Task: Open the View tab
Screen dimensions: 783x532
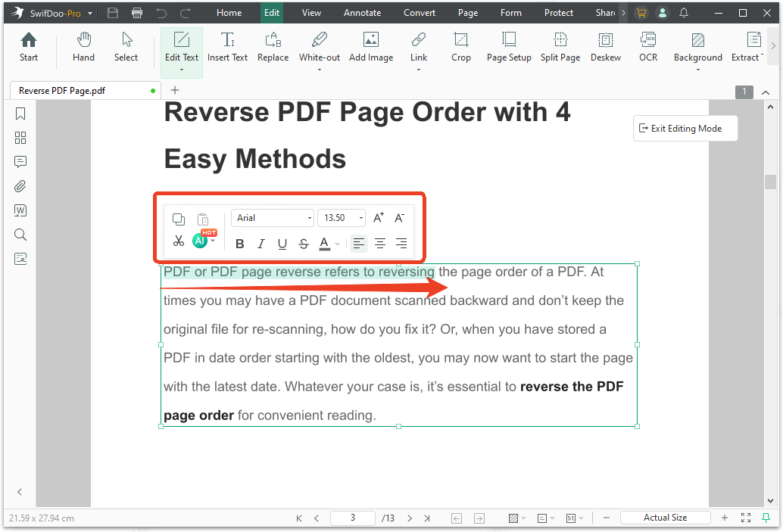Action: pos(311,13)
